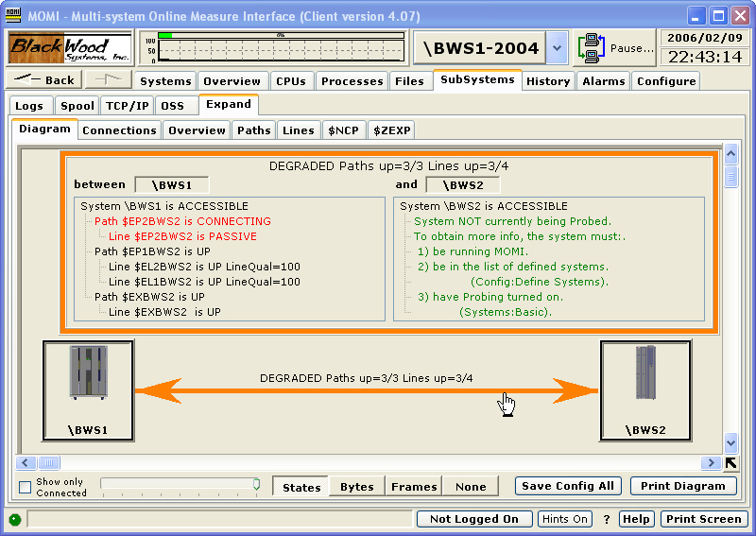
Task: Open the Alarms main tab
Action: [603, 81]
